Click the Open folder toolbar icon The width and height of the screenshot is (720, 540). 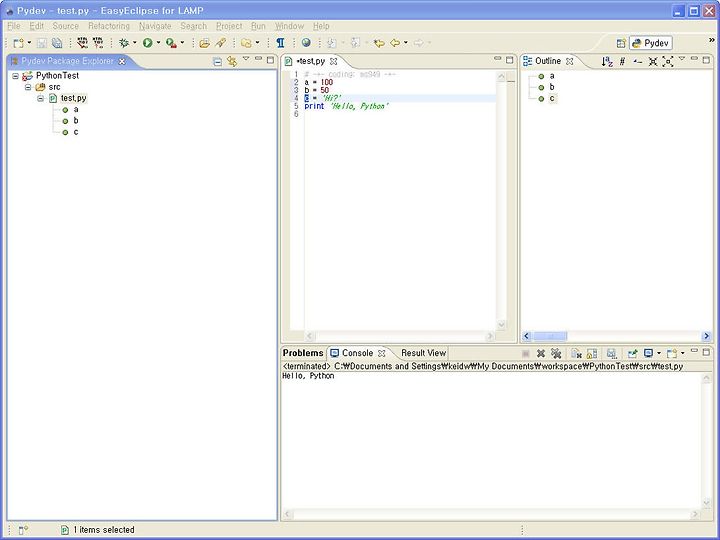point(205,43)
